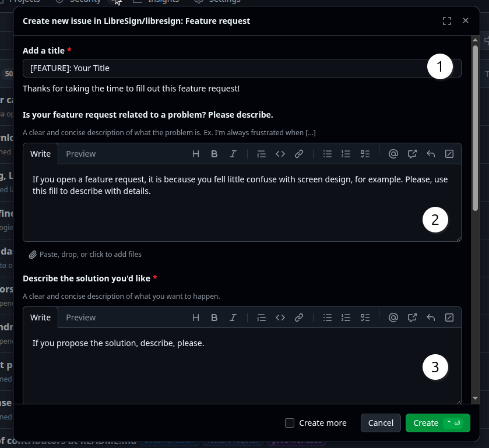The width and height of the screenshot is (489, 448).
Task: Focus the issue title input field
Action: tap(242, 68)
